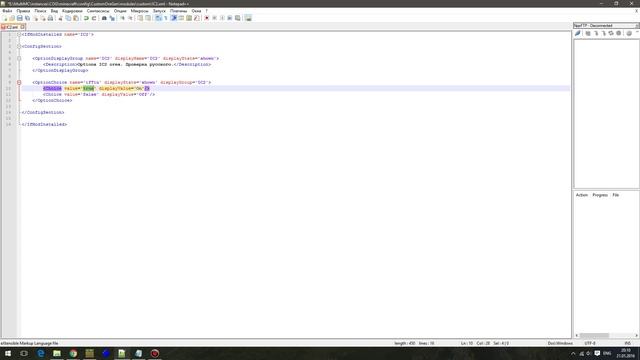Open the Windows Start menu
The image size is (640, 360).
(8, 353)
